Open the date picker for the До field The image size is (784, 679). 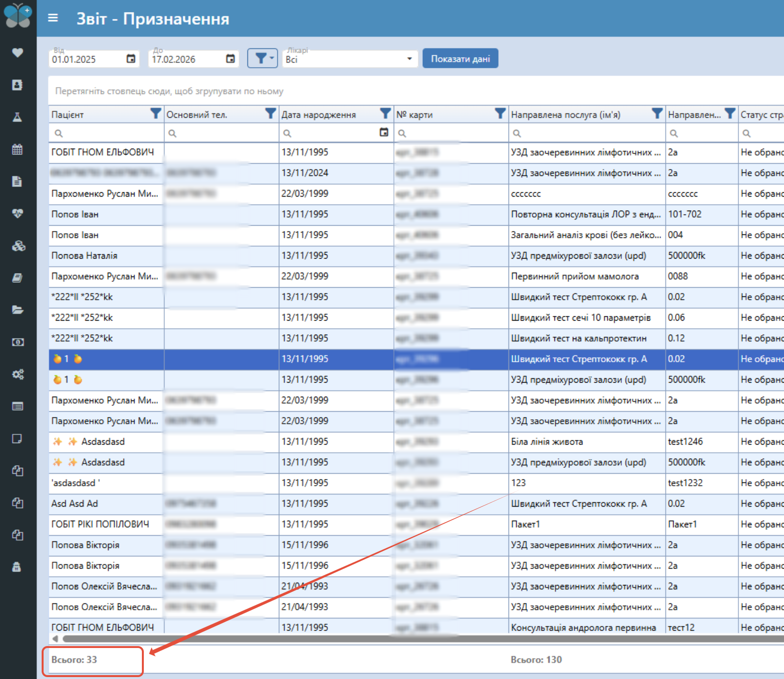[x=231, y=59]
